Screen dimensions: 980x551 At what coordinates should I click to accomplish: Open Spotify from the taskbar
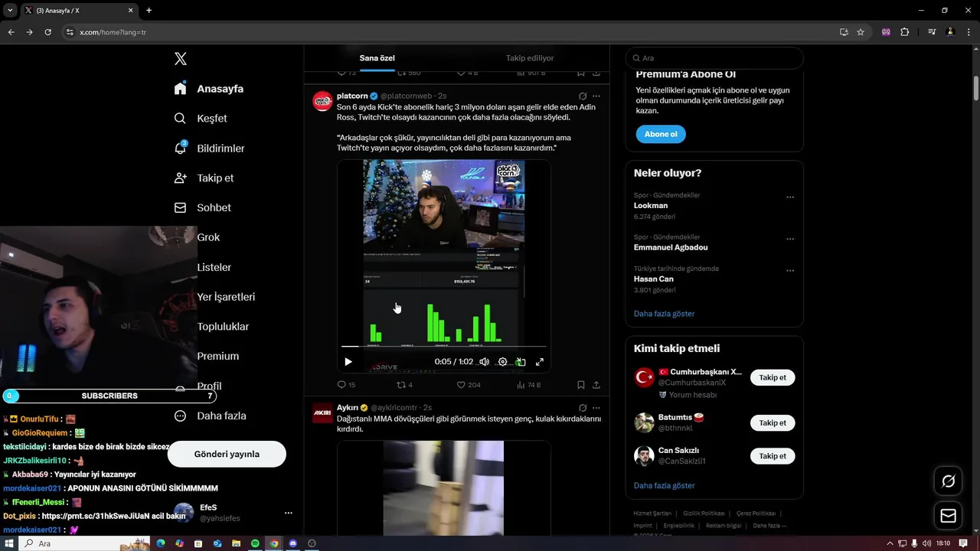[x=255, y=543]
